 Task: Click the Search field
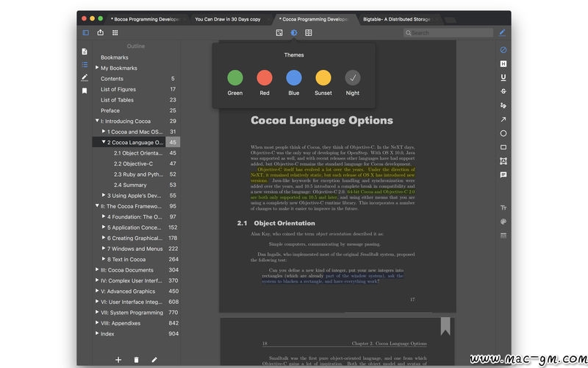click(x=448, y=32)
